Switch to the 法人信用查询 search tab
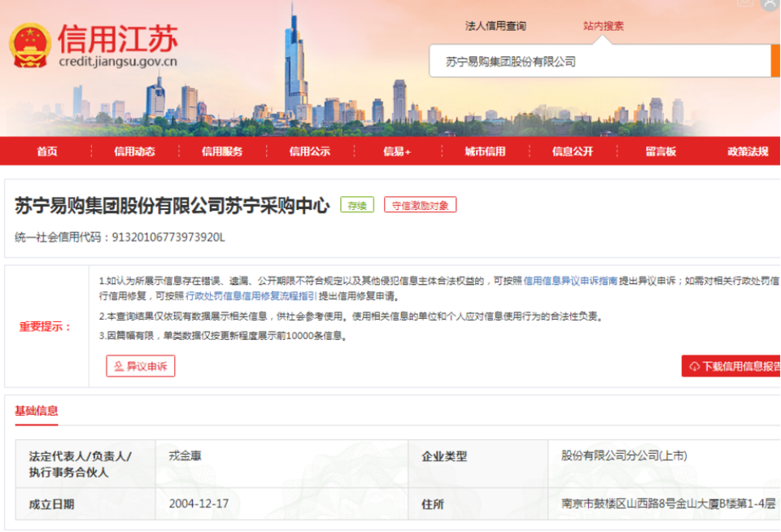This screenshot has height=532, width=781. click(x=495, y=26)
